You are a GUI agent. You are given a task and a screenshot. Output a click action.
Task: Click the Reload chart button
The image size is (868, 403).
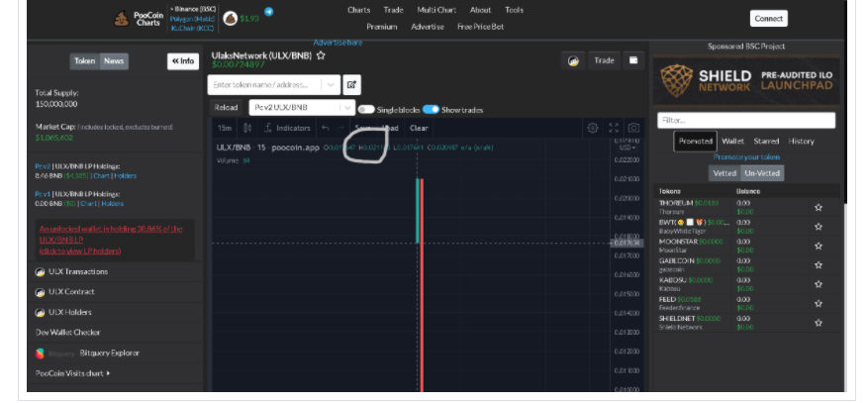pyautogui.click(x=226, y=107)
